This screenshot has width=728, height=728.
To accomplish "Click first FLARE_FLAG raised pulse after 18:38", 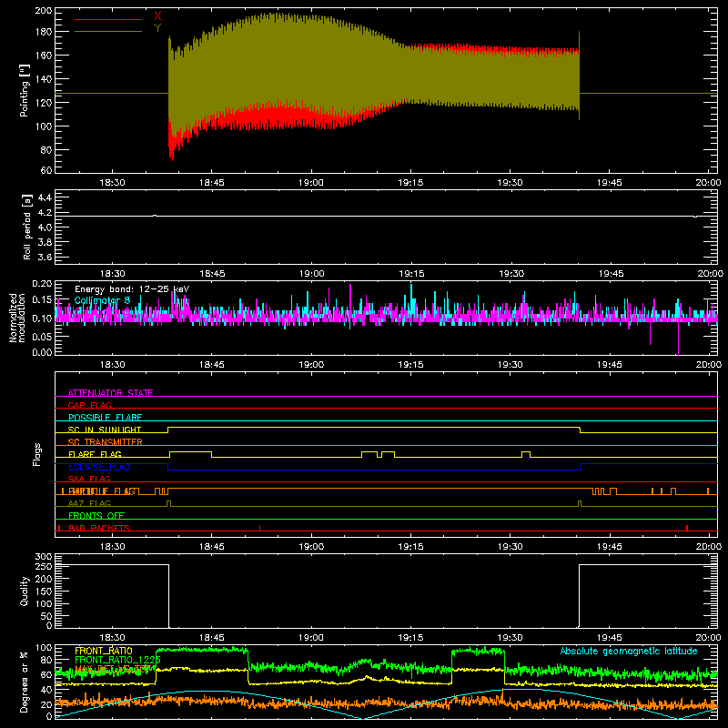I will tap(191, 454).
